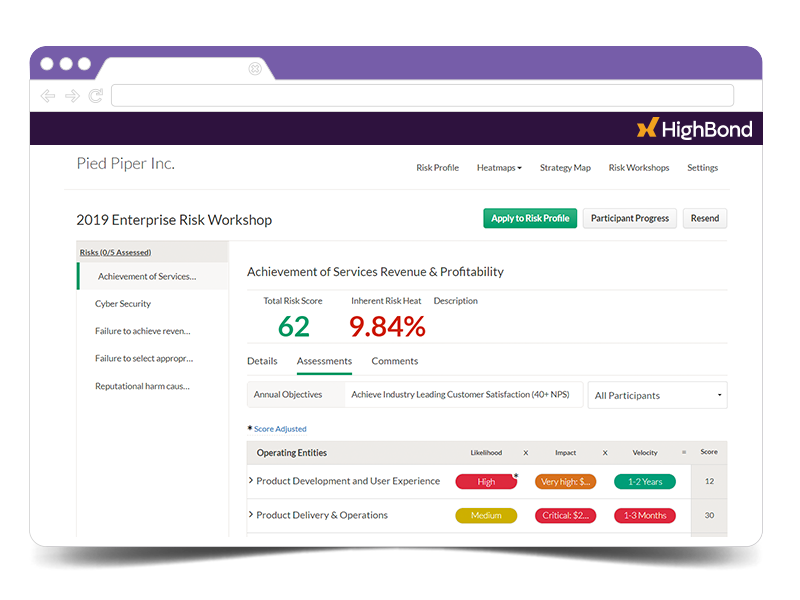Click the Participant Progress button
This screenshot has width=800, height=600.
630,218
